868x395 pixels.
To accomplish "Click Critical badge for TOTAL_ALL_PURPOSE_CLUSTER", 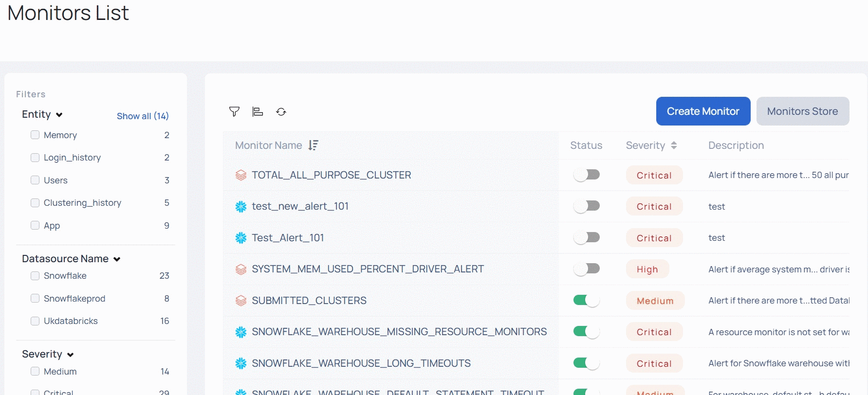I will coord(654,175).
